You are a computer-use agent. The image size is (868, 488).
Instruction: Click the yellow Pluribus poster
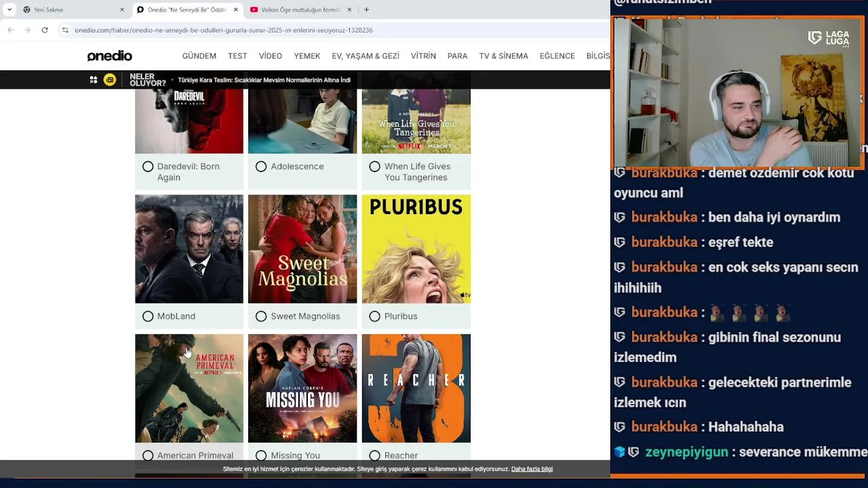[416, 249]
